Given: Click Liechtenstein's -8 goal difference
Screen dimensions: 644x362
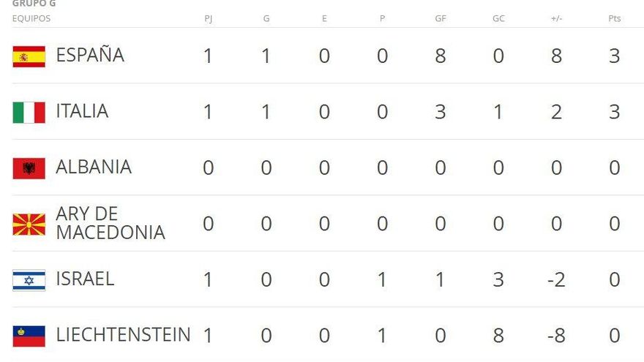Looking at the screenshot, I should [x=555, y=336].
